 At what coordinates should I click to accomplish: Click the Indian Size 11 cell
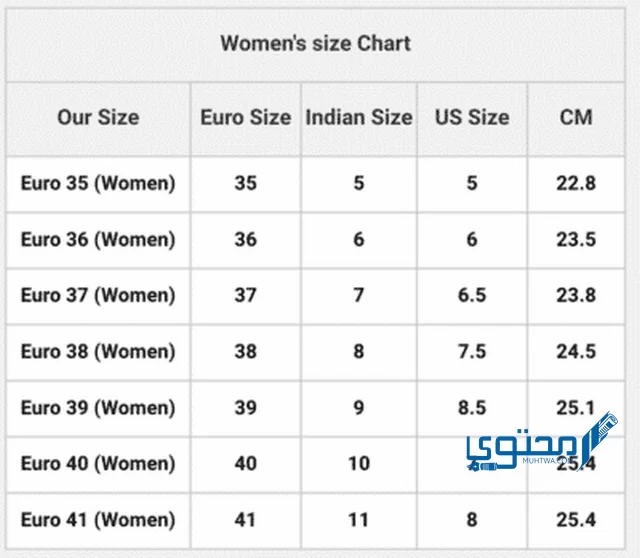[x=359, y=520]
